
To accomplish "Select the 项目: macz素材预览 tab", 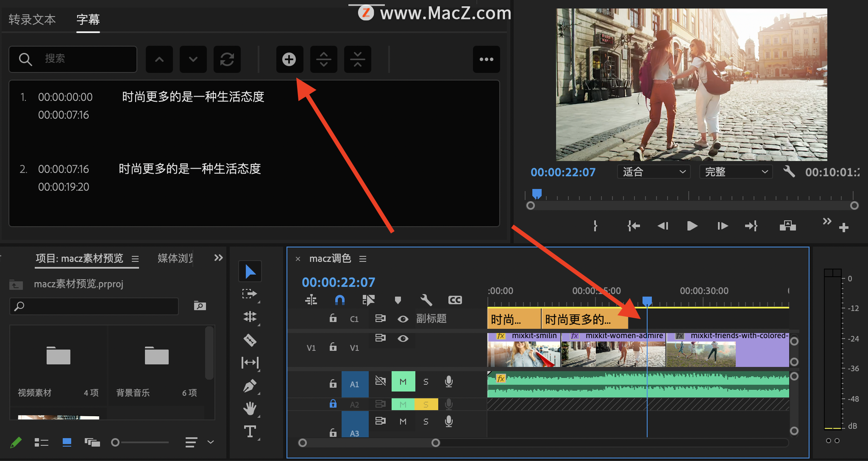I will click(x=80, y=258).
